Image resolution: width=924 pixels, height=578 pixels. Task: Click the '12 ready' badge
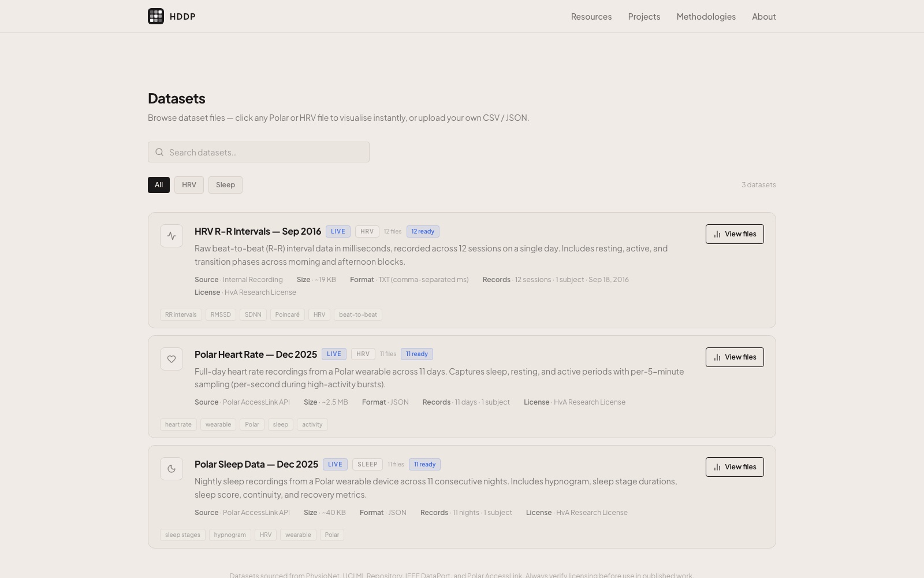(x=423, y=231)
